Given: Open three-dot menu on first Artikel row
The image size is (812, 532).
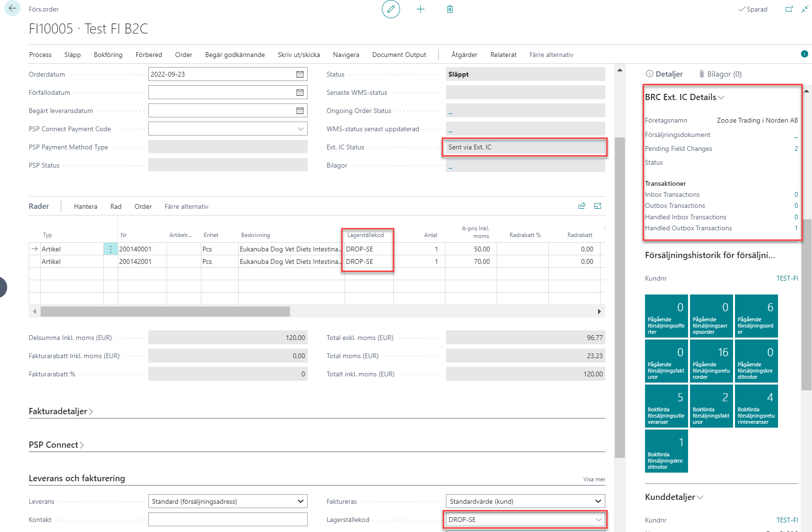Looking at the screenshot, I should (x=111, y=249).
